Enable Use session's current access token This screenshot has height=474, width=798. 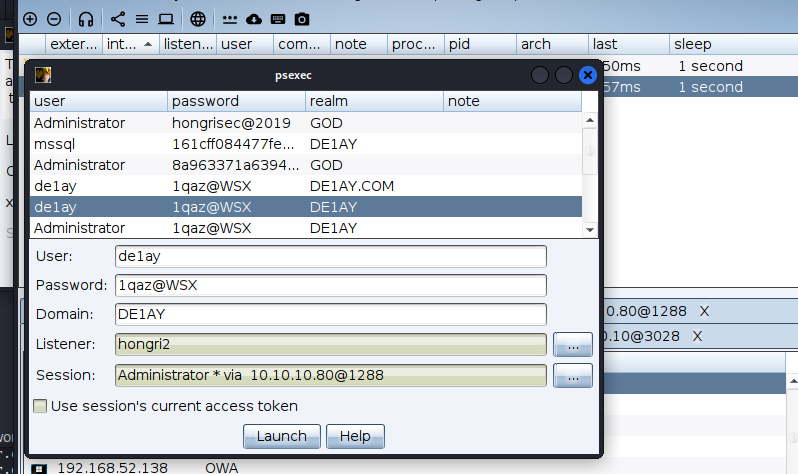[40, 406]
